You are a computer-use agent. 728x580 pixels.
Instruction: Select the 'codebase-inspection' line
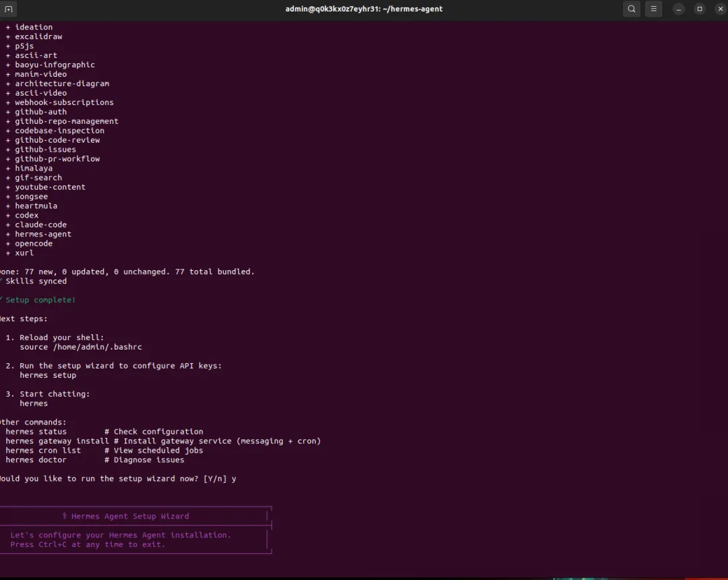[55, 131]
